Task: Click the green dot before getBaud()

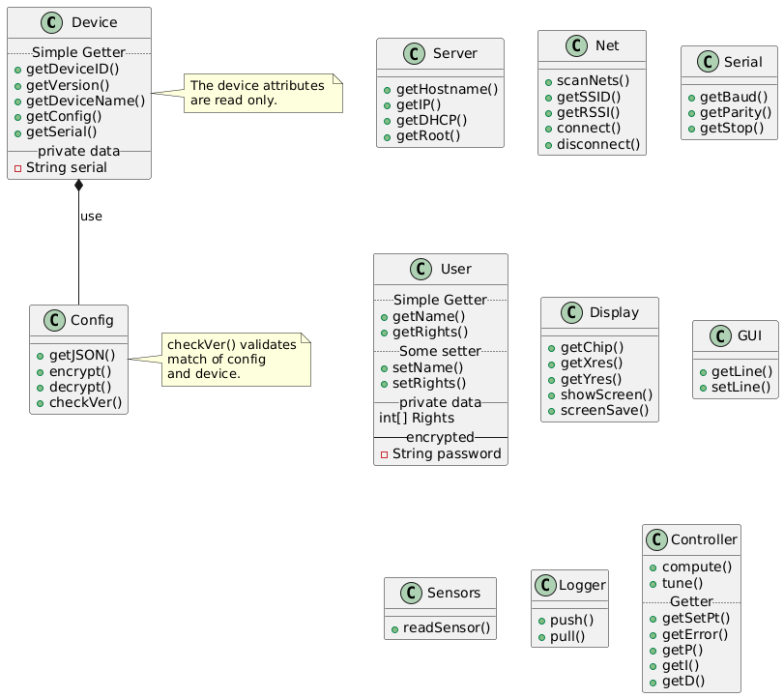Action: point(691,98)
